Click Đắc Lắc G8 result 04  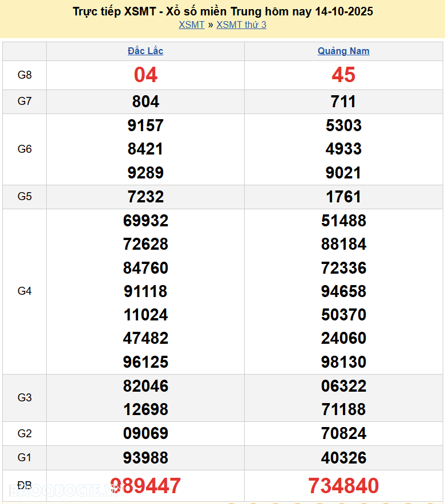145,75
